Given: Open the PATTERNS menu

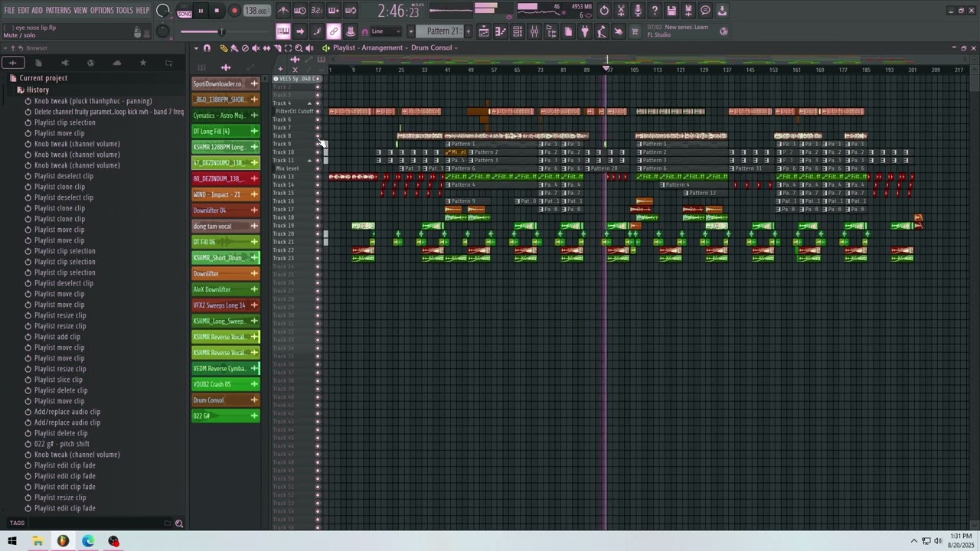Looking at the screenshot, I should (58, 10).
